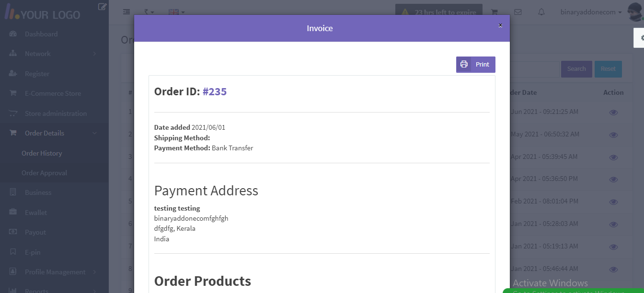Open the shopping cart icon in top bar
The height and width of the screenshot is (293, 644).
(494, 12)
